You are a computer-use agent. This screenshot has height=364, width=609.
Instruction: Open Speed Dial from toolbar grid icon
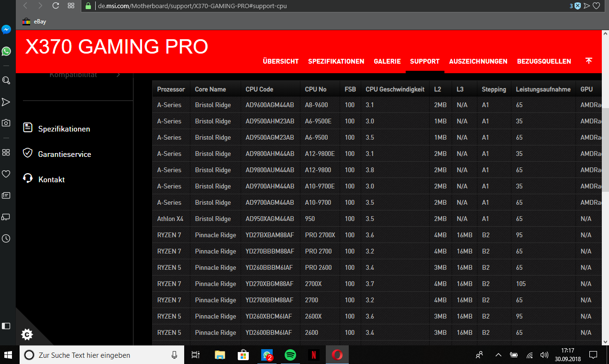pyautogui.click(x=71, y=6)
